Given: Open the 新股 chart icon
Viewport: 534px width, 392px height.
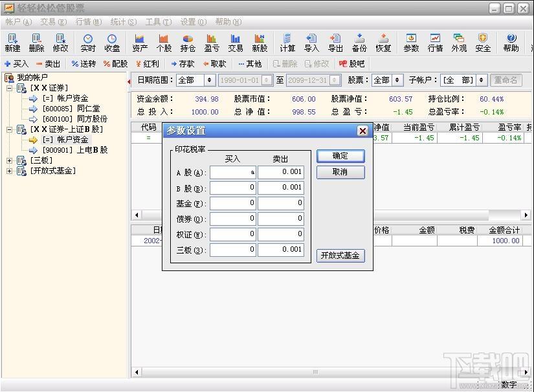Looking at the screenshot, I should 260,43.
